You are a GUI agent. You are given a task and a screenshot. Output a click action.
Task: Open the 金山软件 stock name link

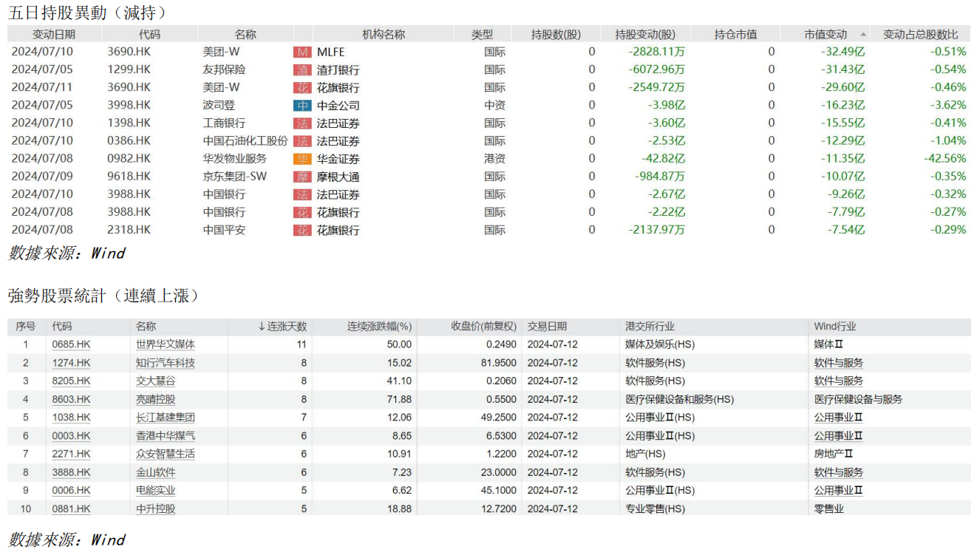[x=156, y=472]
